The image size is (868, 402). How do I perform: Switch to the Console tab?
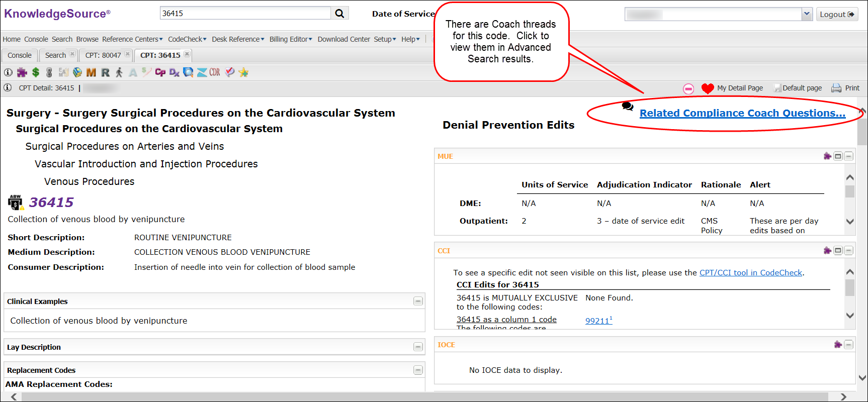click(20, 55)
